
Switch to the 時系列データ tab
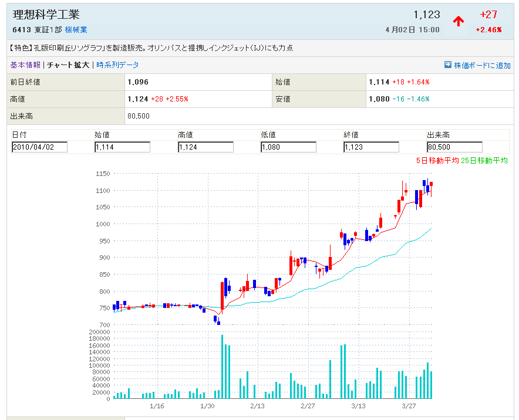(x=117, y=65)
